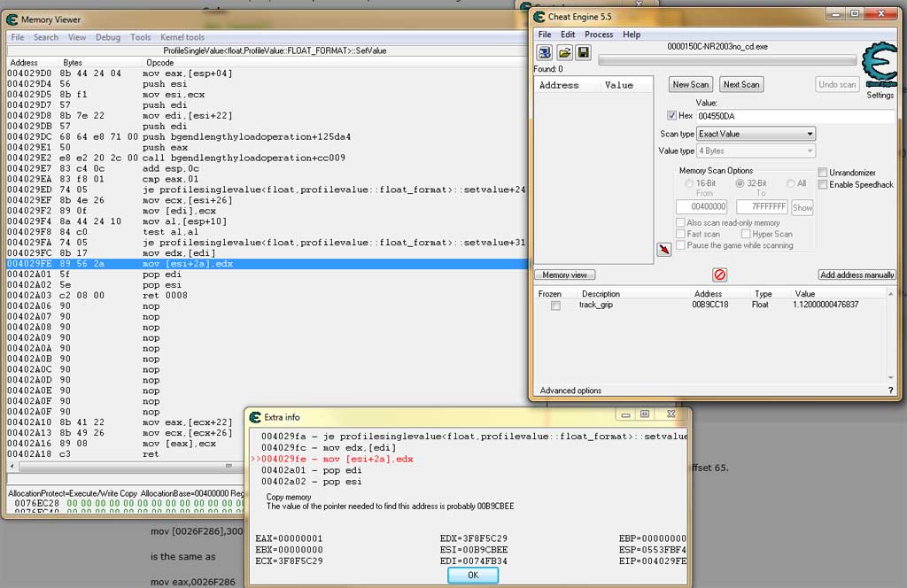Open Memory Viewer Debug menu
The height and width of the screenshot is (588, 907).
[108, 37]
